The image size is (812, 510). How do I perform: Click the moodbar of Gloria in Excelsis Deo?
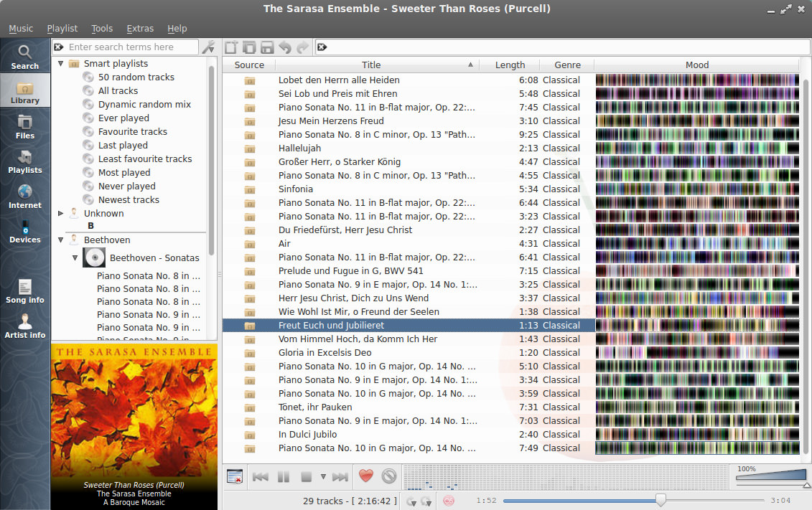point(697,353)
